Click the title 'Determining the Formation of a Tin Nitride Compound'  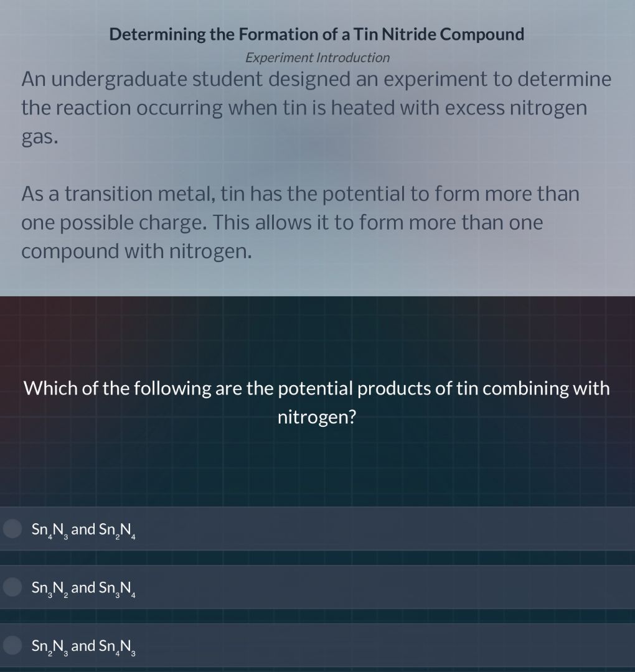click(x=317, y=34)
